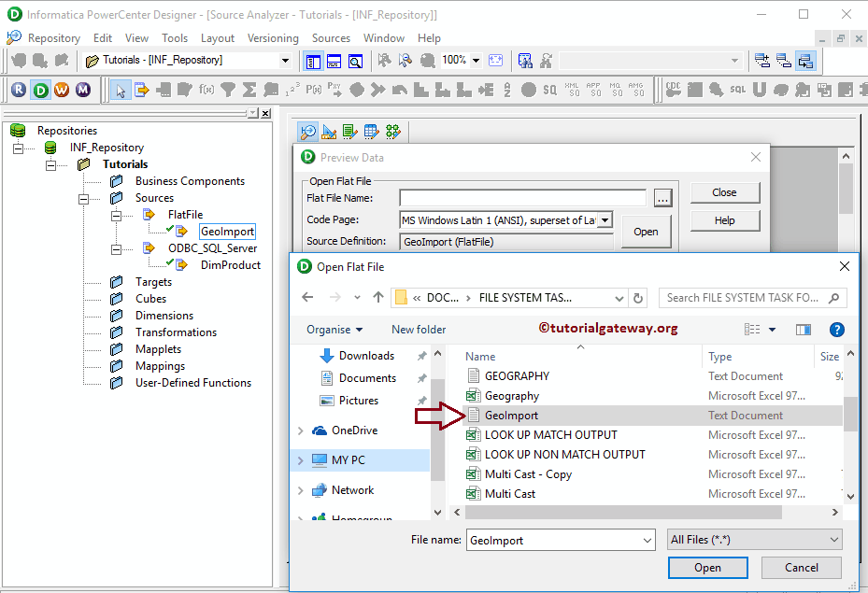This screenshot has width=868, height=593.
Task: Open the Repository menu
Action: (x=53, y=38)
